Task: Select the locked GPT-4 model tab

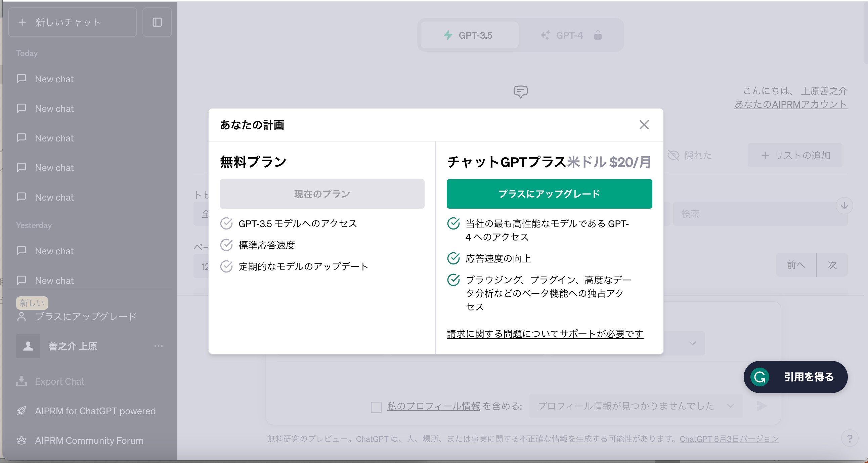Action: point(571,35)
